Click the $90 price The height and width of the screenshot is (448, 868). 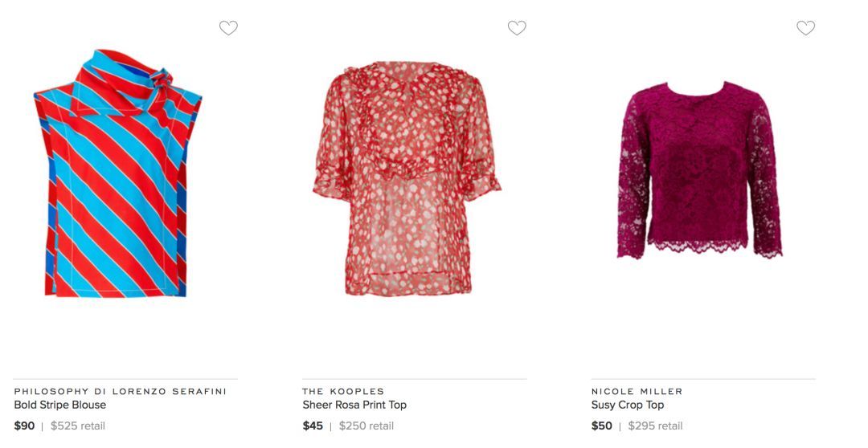point(24,426)
